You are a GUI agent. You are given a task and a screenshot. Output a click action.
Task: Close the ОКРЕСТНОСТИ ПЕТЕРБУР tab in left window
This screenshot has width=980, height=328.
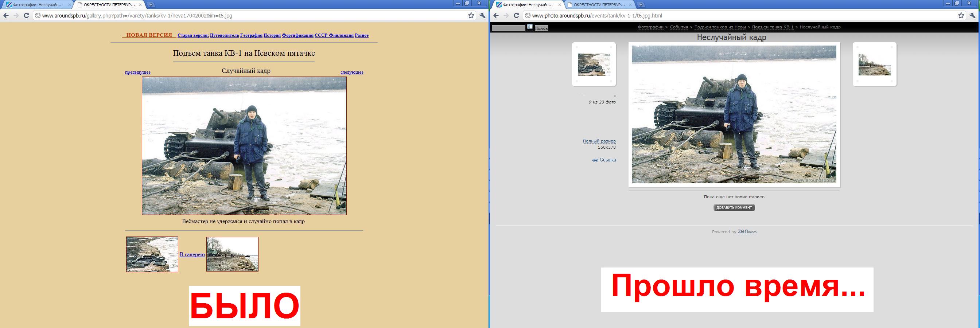pyautogui.click(x=141, y=5)
